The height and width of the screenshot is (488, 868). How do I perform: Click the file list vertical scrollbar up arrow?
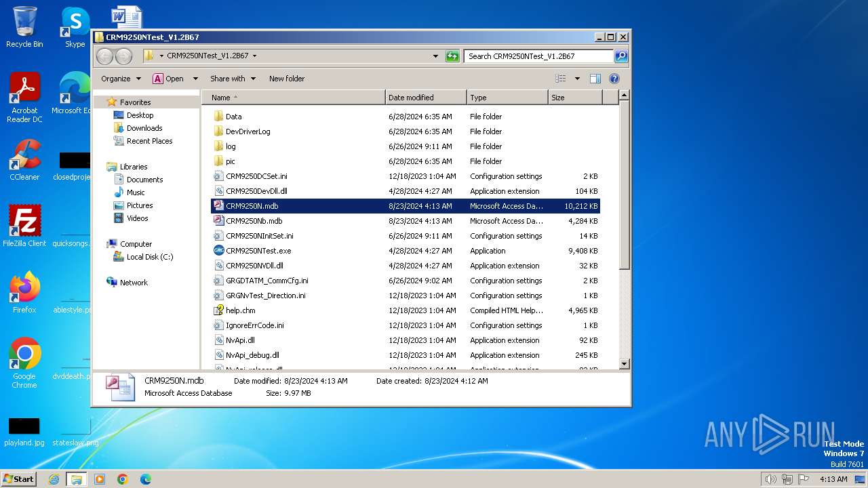coord(625,96)
